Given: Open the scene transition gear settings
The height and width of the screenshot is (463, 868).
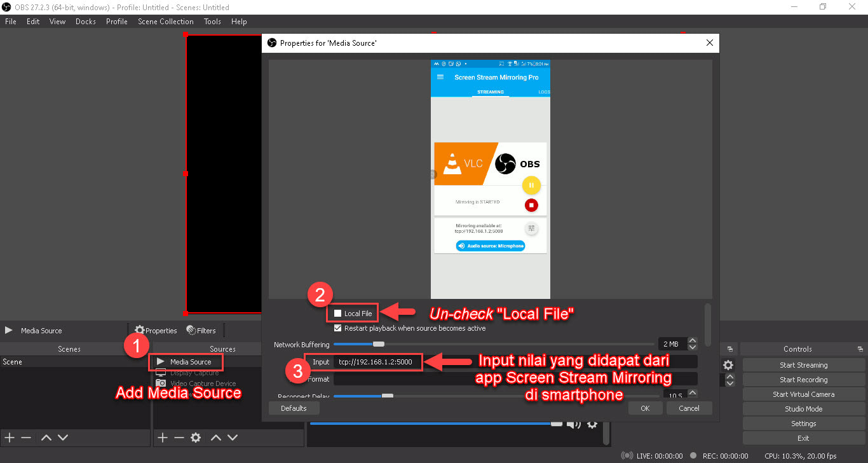Looking at the screenshot, I should (728, 365).
